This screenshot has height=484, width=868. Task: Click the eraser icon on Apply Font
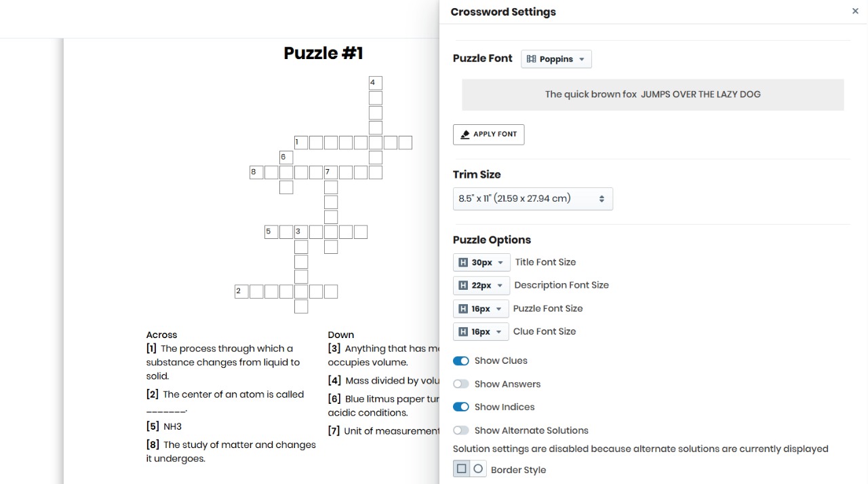pyautogui.click(x=465, y=134)
